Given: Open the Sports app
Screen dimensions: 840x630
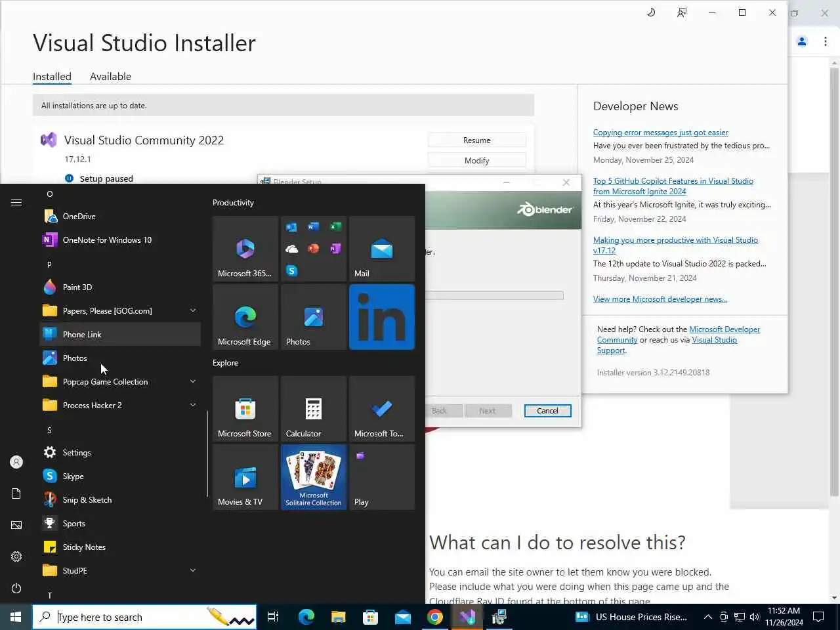Looking at the screenshot, I should tap(120, 524).
